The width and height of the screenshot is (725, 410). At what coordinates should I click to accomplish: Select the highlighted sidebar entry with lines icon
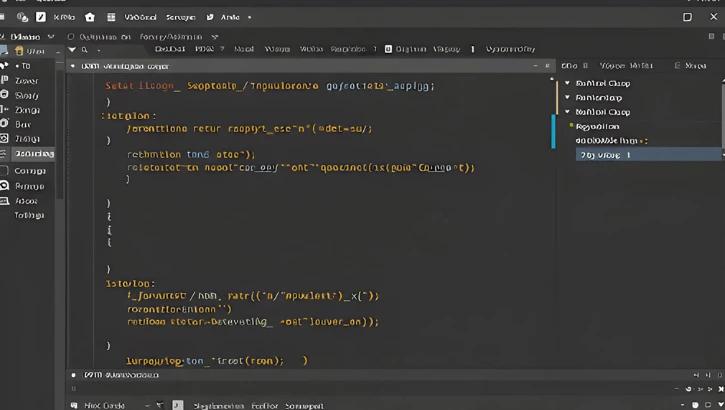28,153
